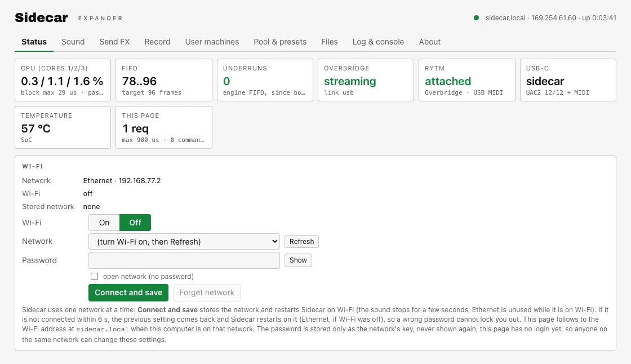This screenshot has width=631, height=364.
Task: Select the User machines tab
Action: click(212, 42)
